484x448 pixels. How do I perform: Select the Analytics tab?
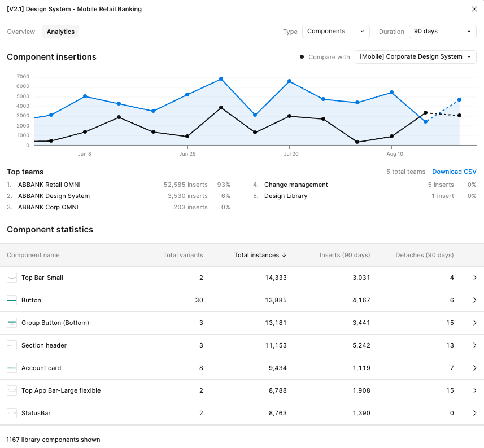pos(60,32)
